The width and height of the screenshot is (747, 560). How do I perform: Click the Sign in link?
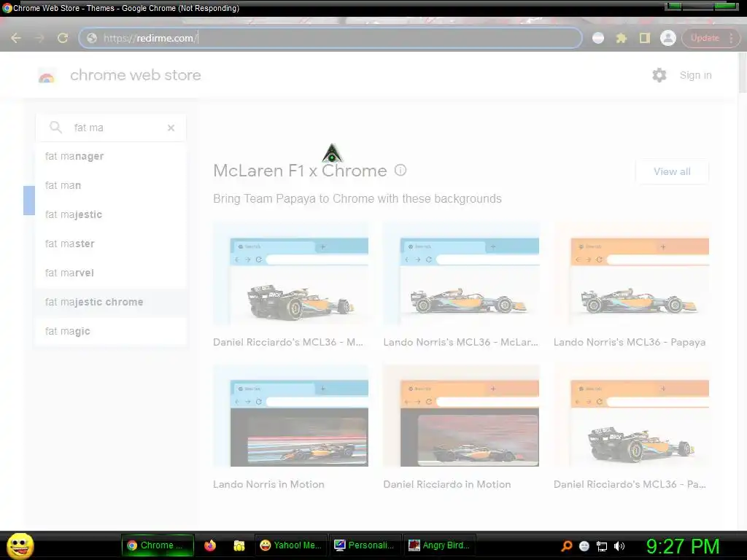tap(695, 75)
